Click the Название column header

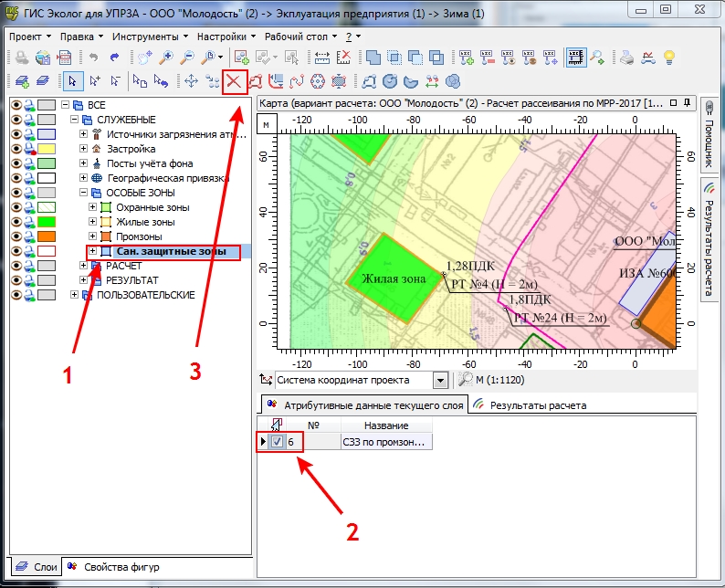[385, 425]
